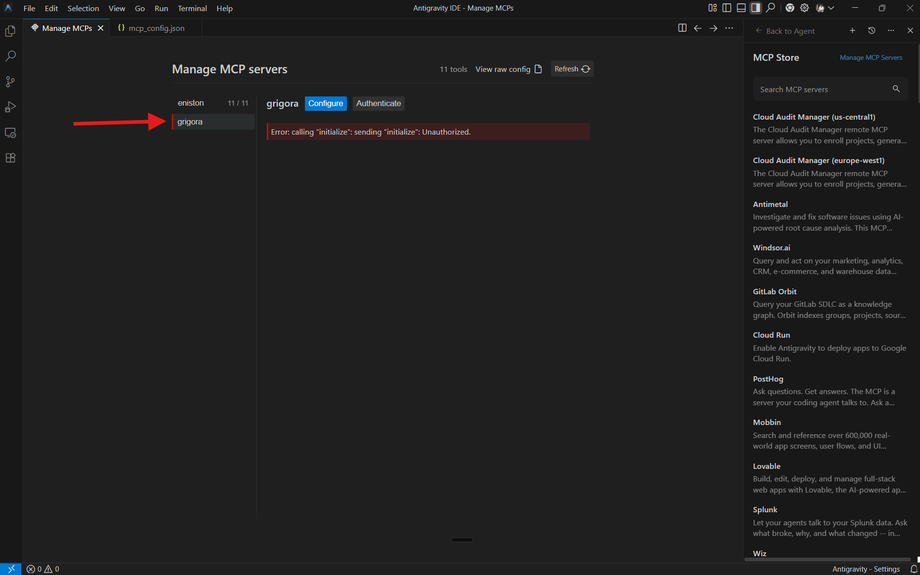The width and height of the screenshot is (920, 575).
Task: Expand the profile account dropdown chevron
Action: tap(831, 8)
